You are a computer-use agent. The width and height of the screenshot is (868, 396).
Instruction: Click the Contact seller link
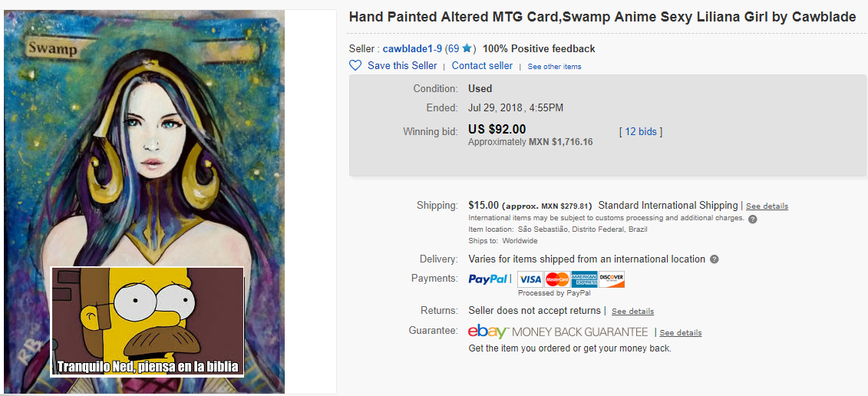(x=482, y=66)
